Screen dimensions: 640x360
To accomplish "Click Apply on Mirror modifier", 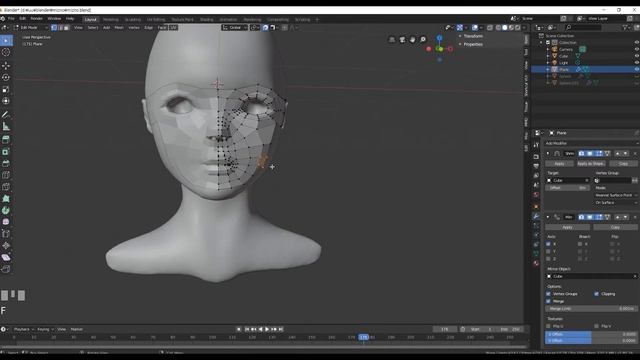I will (567, 227).
